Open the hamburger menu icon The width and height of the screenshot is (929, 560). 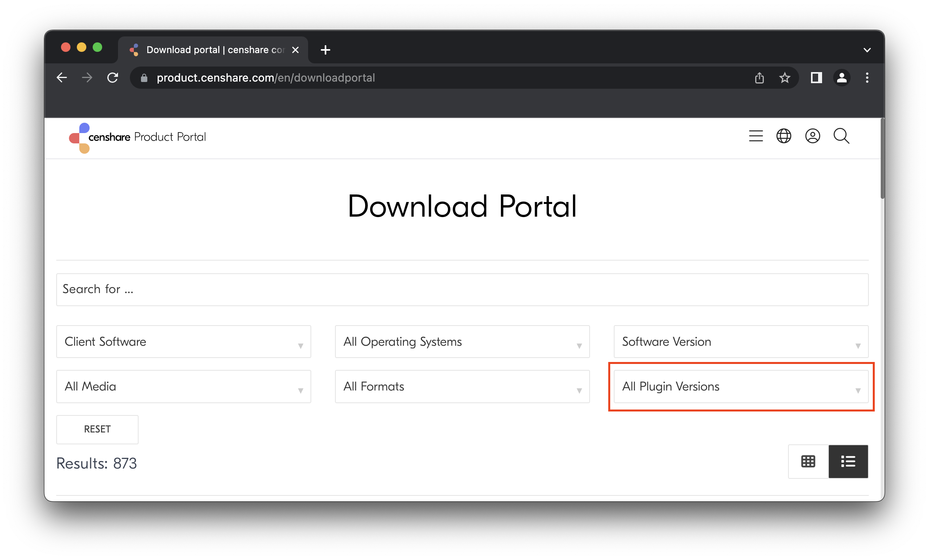(756, 136)
